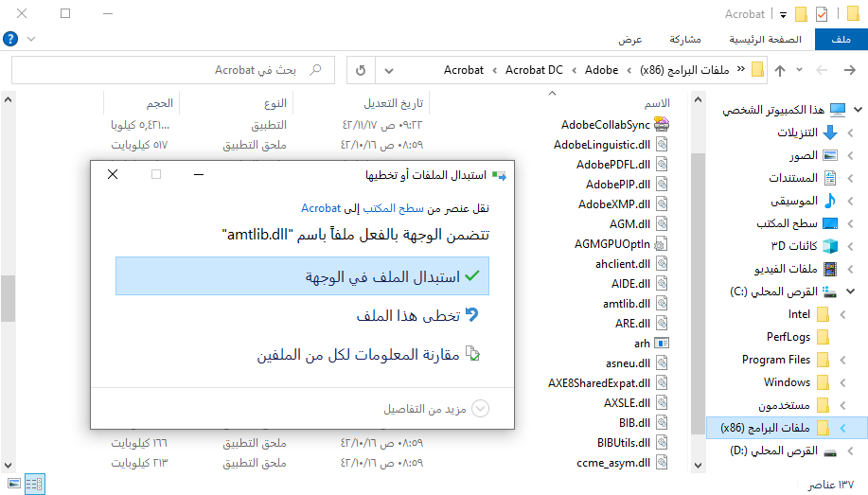Image resolution: width=868 pixels, height=495 pixels.
Task: Click the search magnifier icon
Action: click(315, 70)
